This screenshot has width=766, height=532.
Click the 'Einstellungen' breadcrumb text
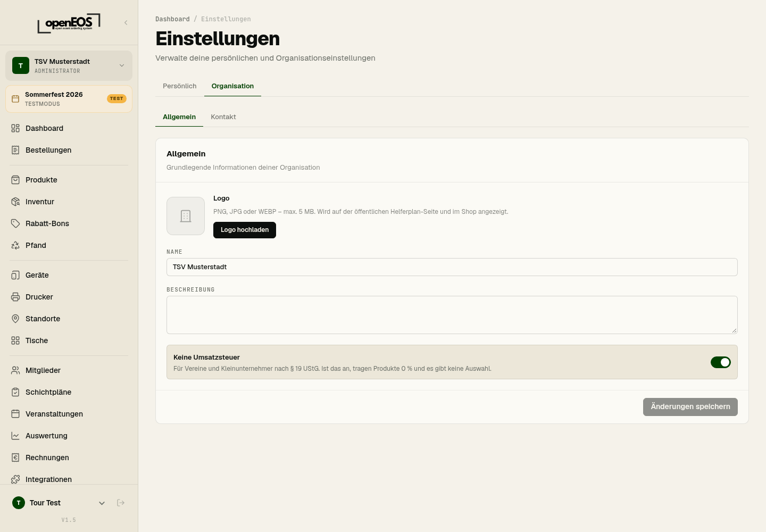click(226, 19)
